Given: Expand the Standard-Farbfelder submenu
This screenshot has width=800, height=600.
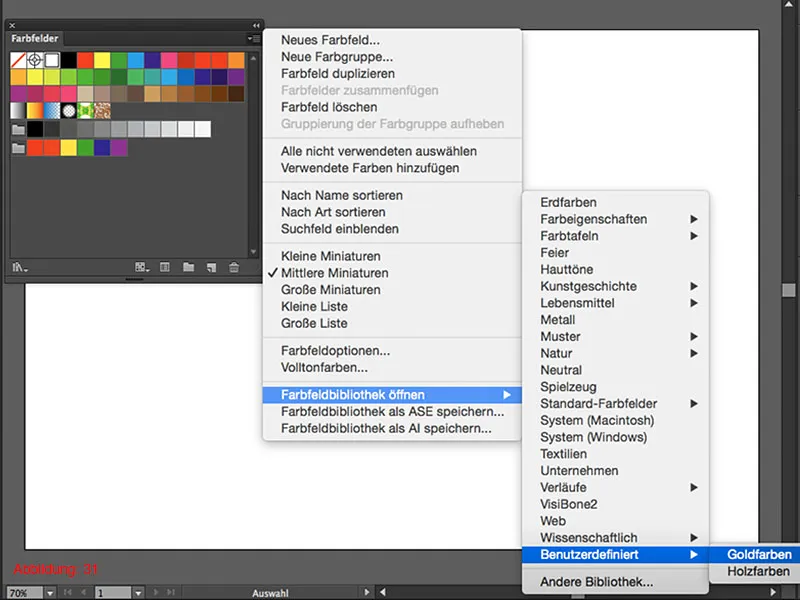Looking at the screenshot, I should tap(615, 404).
